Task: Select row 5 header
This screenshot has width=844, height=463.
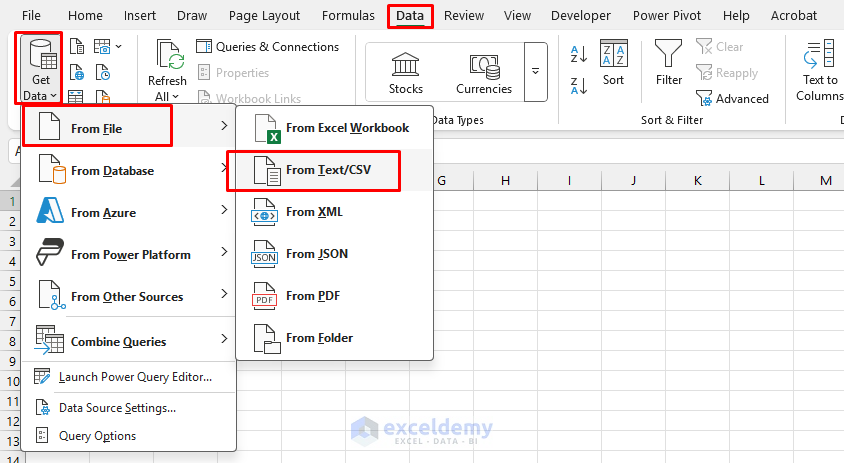Action: coord(12,282)
